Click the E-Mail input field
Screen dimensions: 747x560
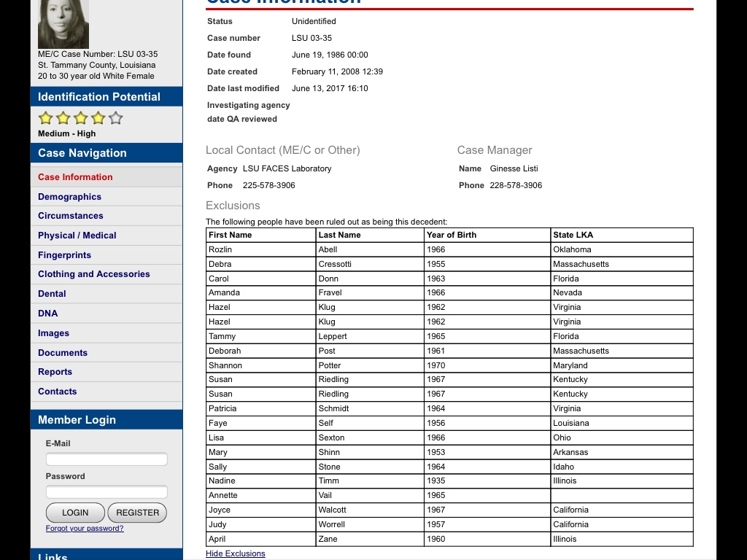pyautogui.click(x=107, y=459)
